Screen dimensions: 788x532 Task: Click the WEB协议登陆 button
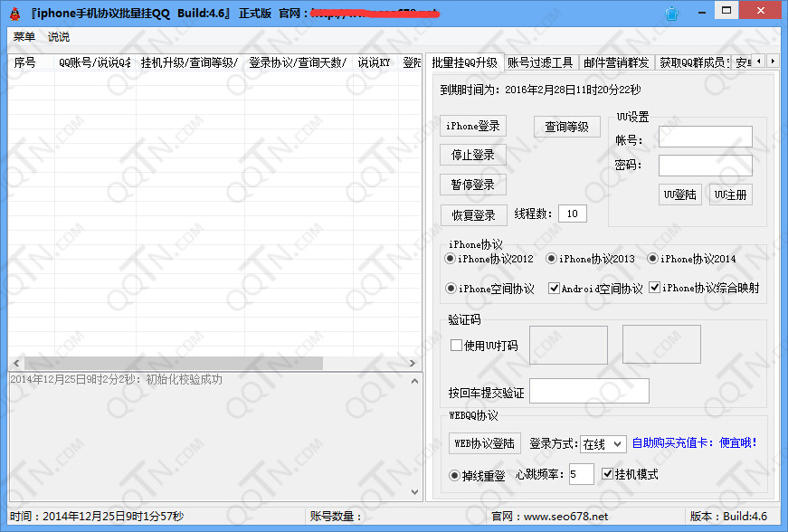click(x=484, y=443)
